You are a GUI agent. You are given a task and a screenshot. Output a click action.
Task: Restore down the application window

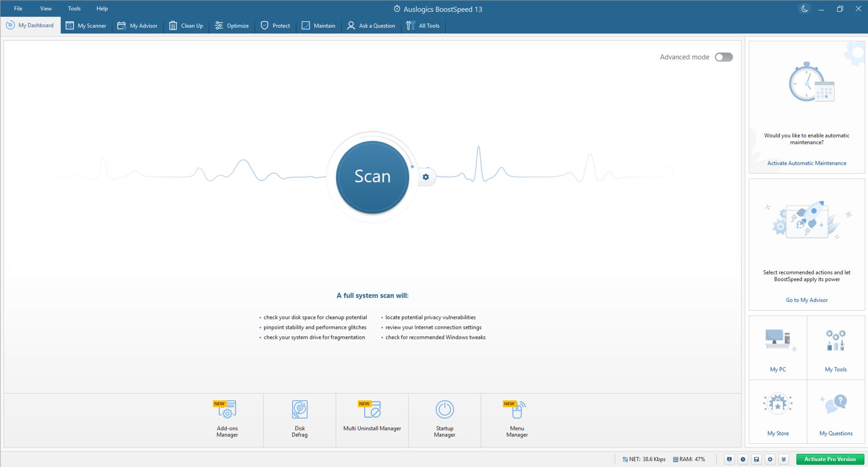[840, 9]
